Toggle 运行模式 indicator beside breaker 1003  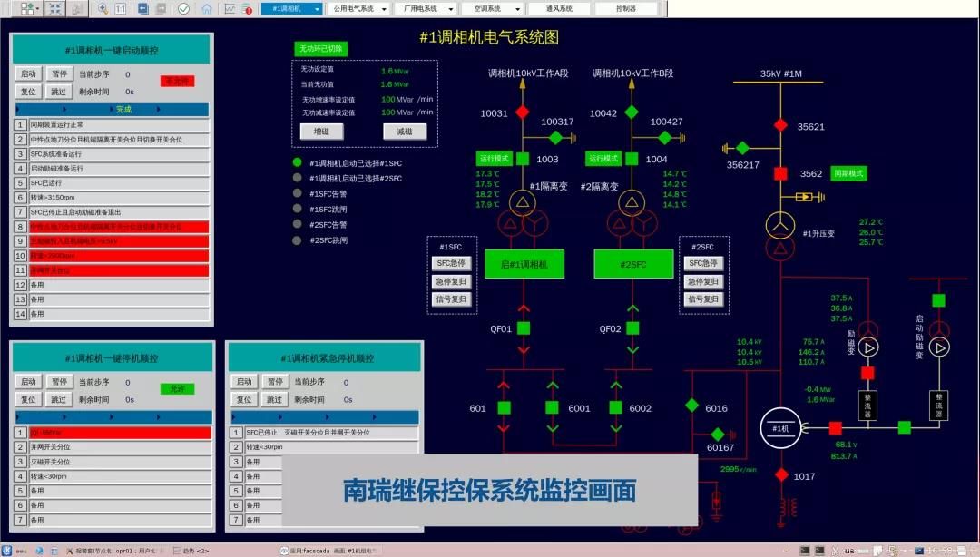point(495,159)
